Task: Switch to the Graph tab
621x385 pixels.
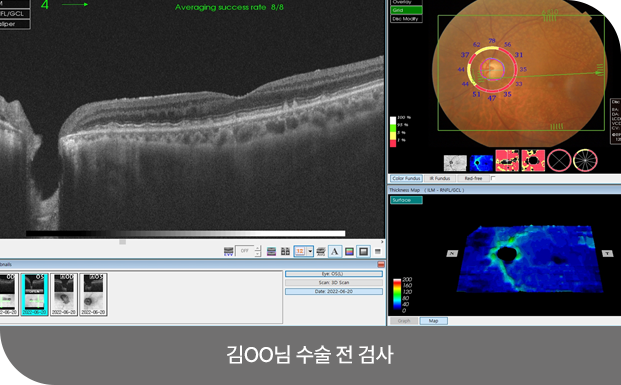Action: (x=404, y=321)
